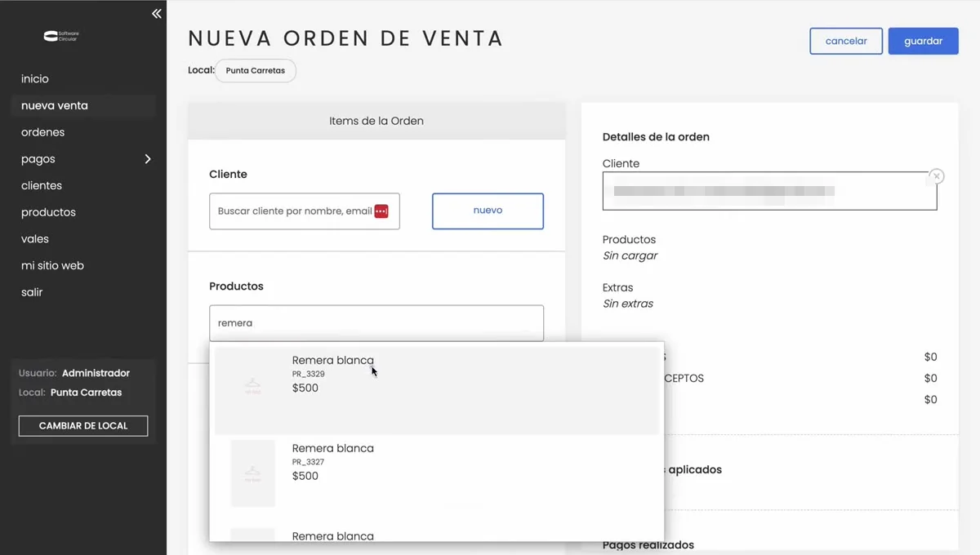980x555 pixels.
Task: Click the thumbnail of product PR_3327
Action: click(x=253, y=473)
